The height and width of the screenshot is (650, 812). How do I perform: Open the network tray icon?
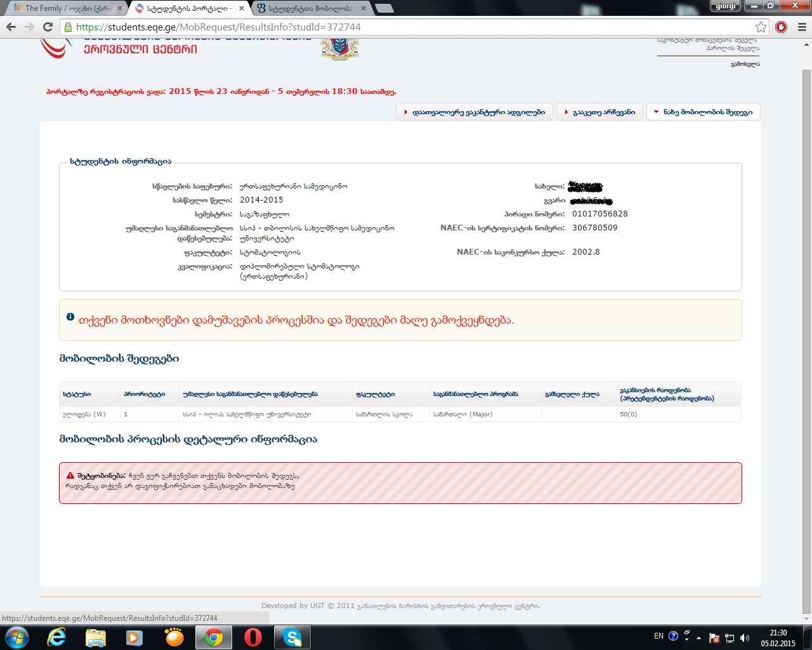tap(730, 637)
